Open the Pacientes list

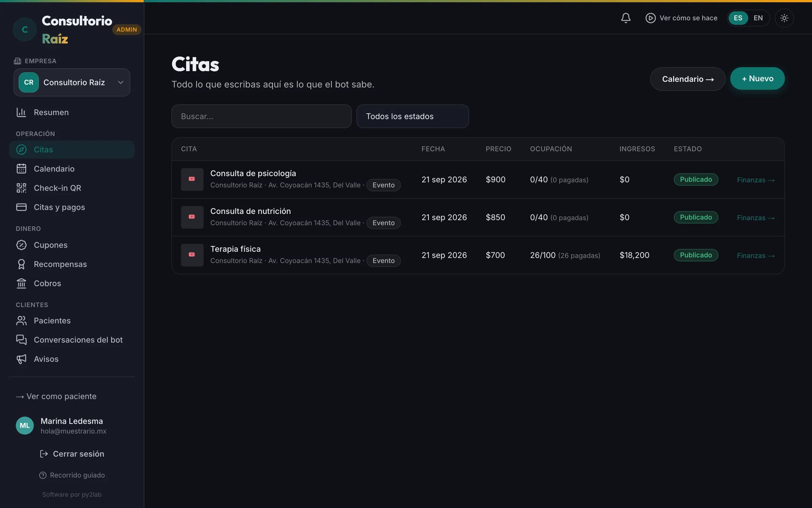pos(72,321)
